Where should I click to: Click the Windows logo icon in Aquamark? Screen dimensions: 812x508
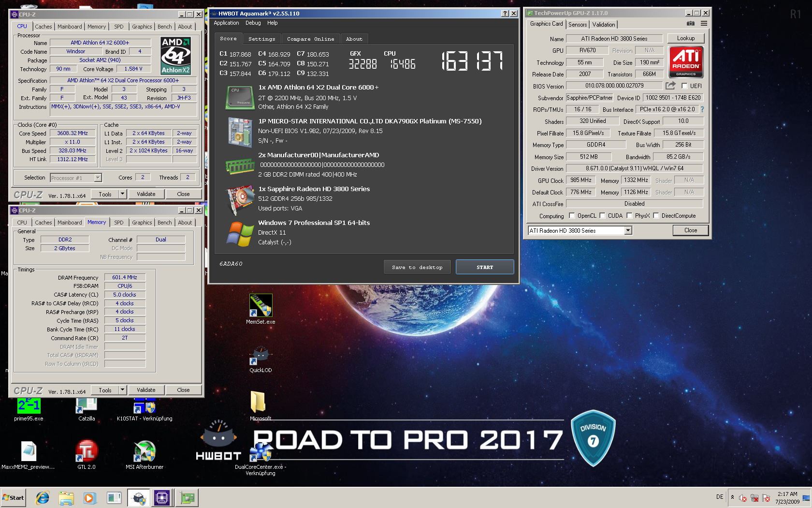240,234
